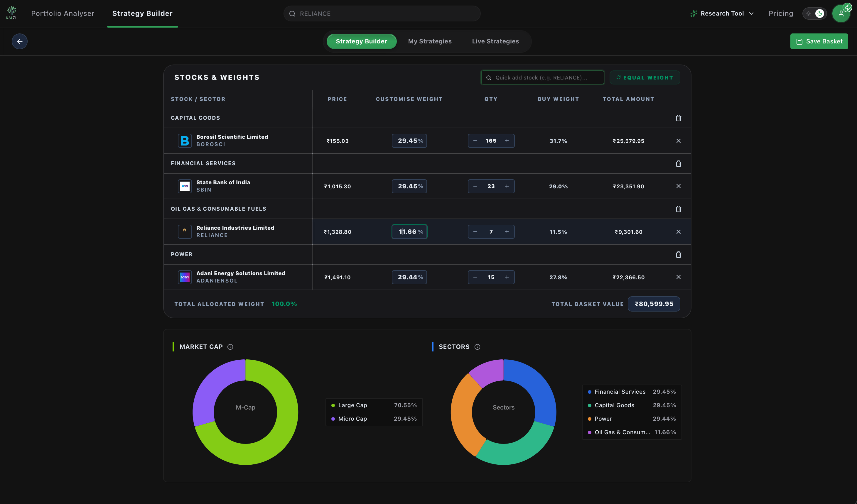Click the Power legend entry
The width and height of the screenshot is (857, 504).
[x=632, y=419]
